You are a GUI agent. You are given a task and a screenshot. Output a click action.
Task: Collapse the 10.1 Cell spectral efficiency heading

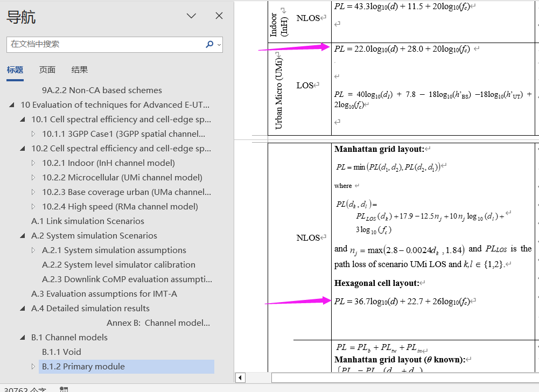[23, 120]
